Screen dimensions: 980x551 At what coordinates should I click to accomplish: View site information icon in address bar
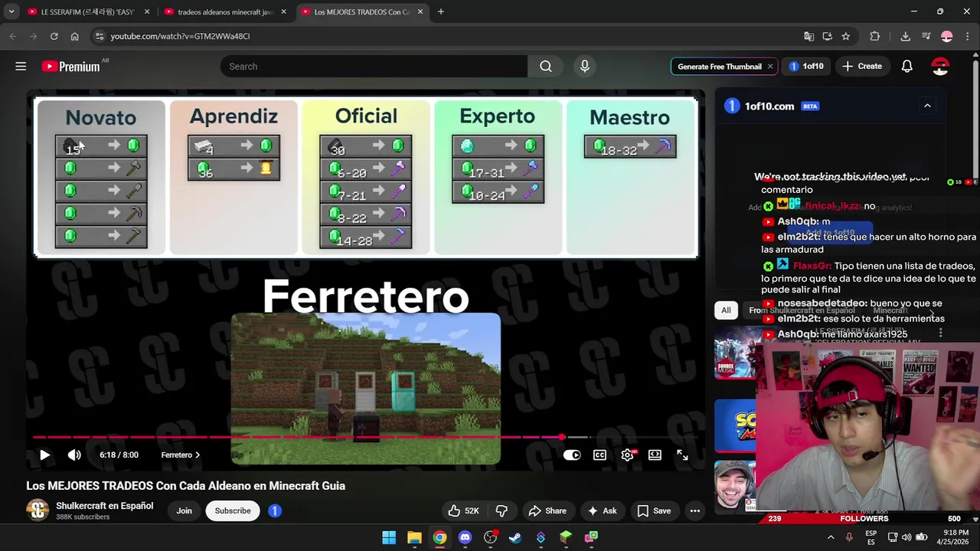(99, 36)
